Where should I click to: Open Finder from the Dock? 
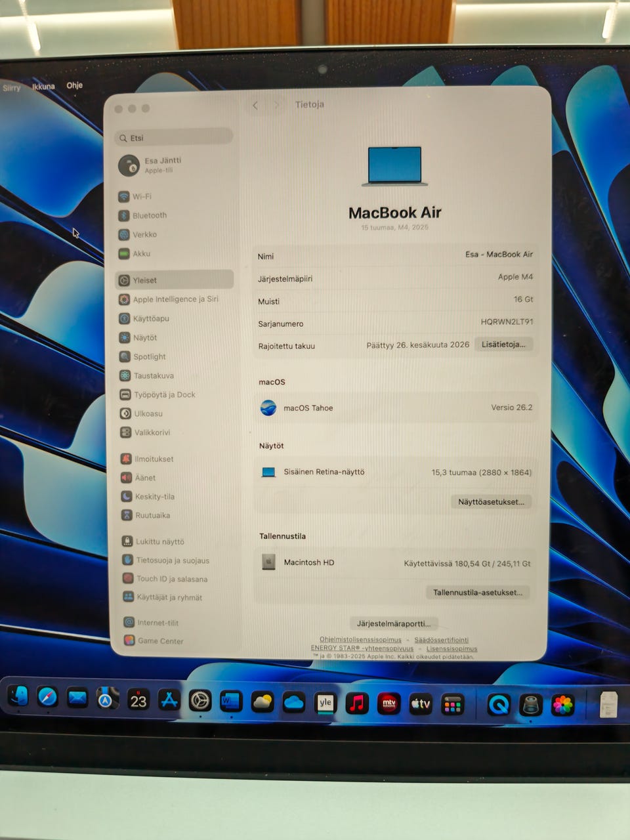coord(18,696)
